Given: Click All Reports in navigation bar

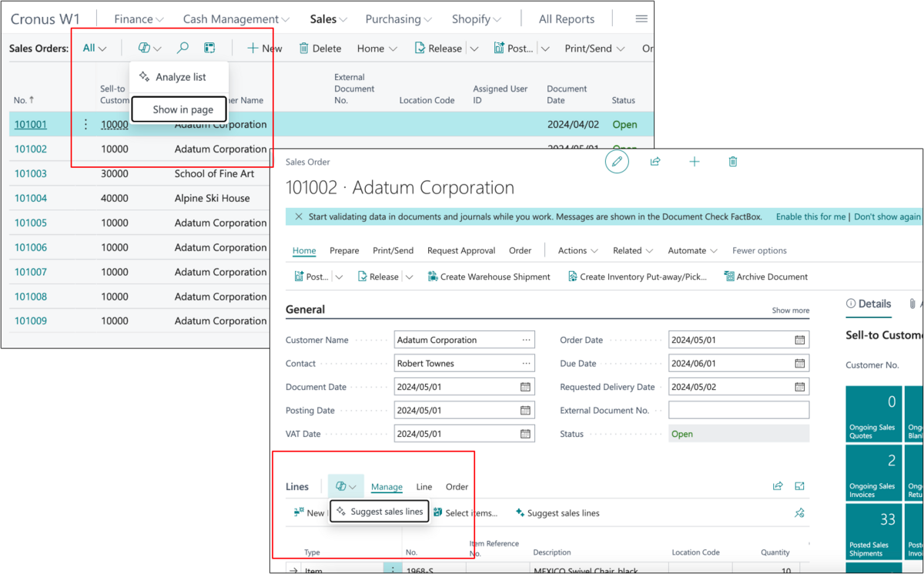Looking at the screenshot, I should [567, 18].
